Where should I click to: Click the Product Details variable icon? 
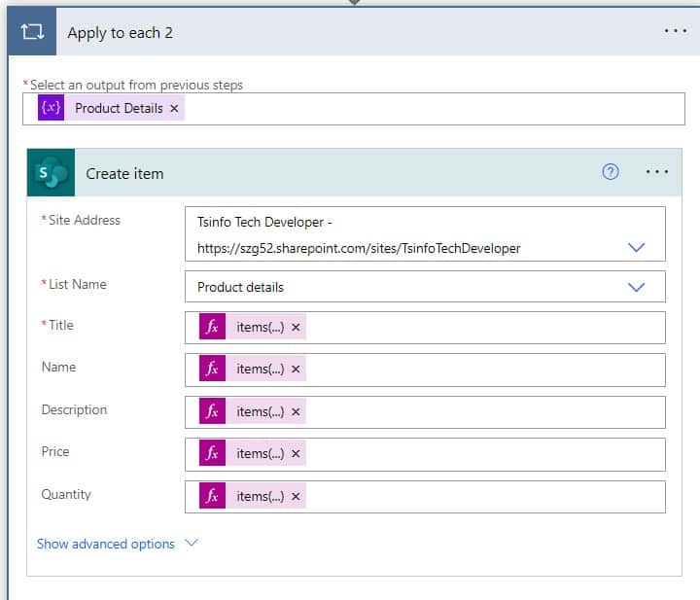pos(51,108)
